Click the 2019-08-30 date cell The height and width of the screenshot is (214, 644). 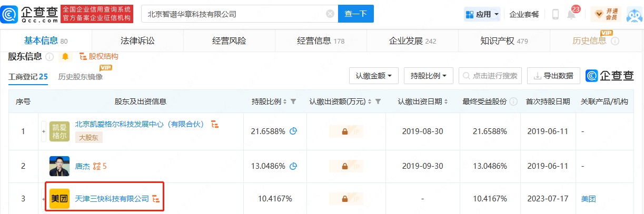(x=423, y=131)
